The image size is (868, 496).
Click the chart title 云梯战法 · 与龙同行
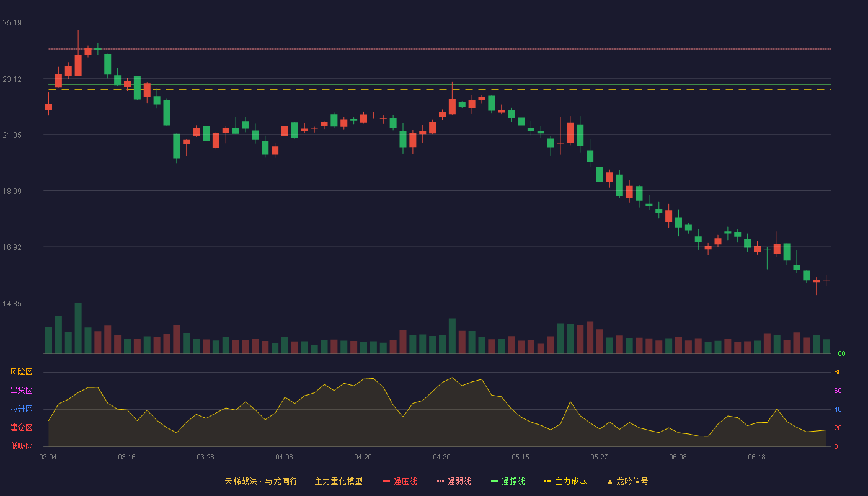[261, 481]
